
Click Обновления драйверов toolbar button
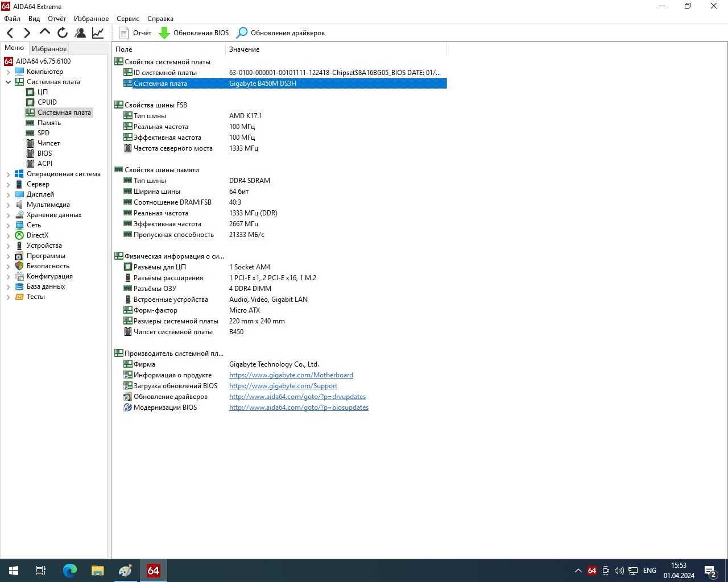coord(280,33)
